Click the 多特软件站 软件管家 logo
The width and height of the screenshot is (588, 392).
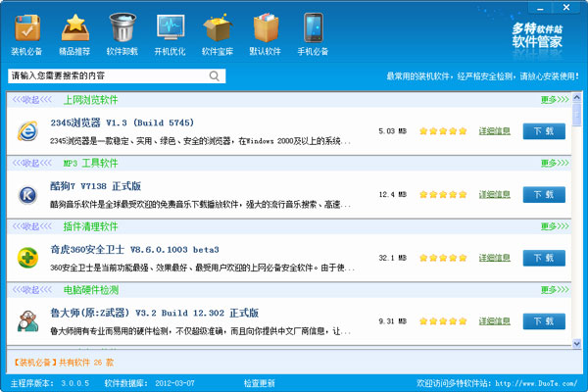coord(537,35)
